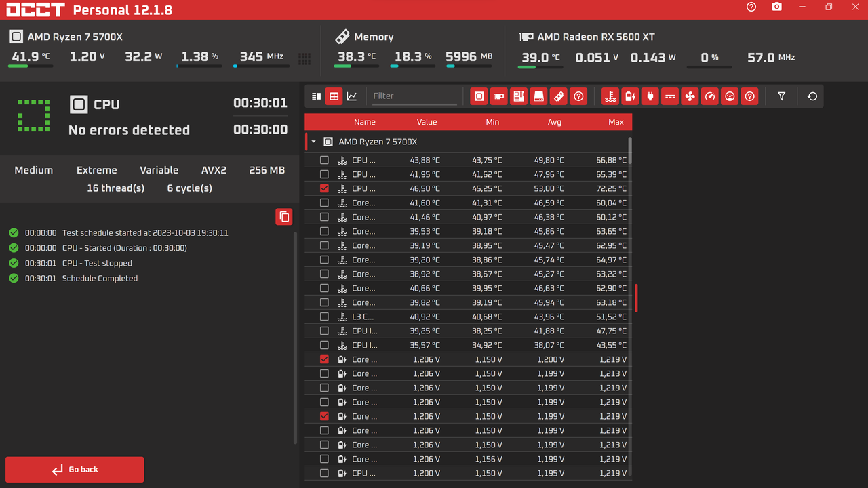Click the 72,25 °C max value cell
Screen dimensions: 868x488
click(611, 188)
